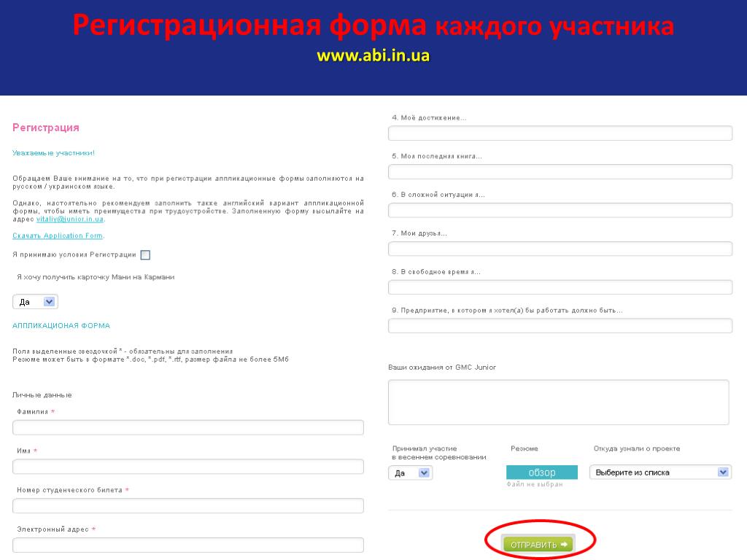This screenshot has width=747, height=560.
Task: Focus the Имя input field
Action: tap(188, 466)
